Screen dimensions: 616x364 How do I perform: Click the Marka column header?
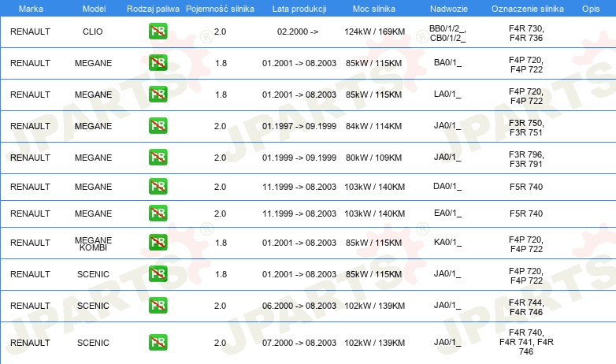(x=31, y=9)
